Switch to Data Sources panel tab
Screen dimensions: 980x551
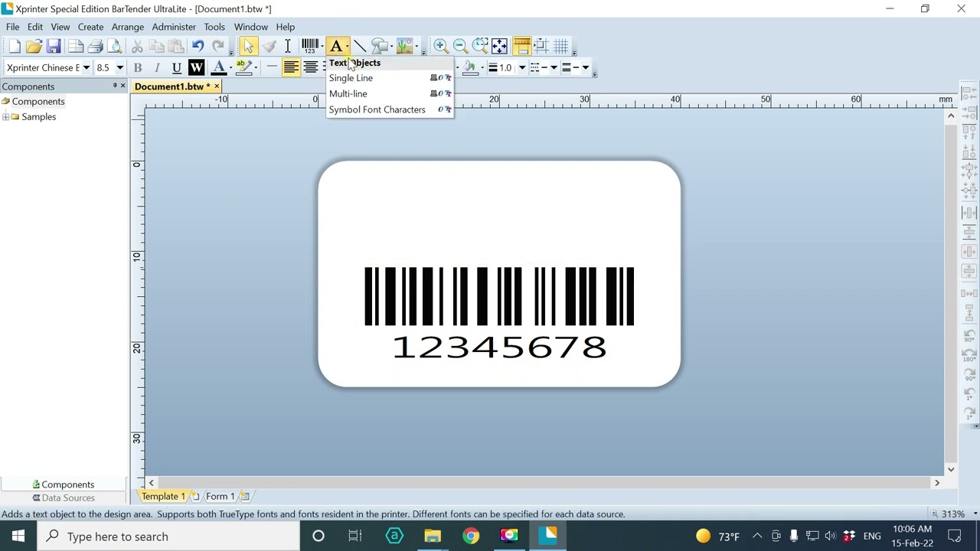(x=64, y=498)
